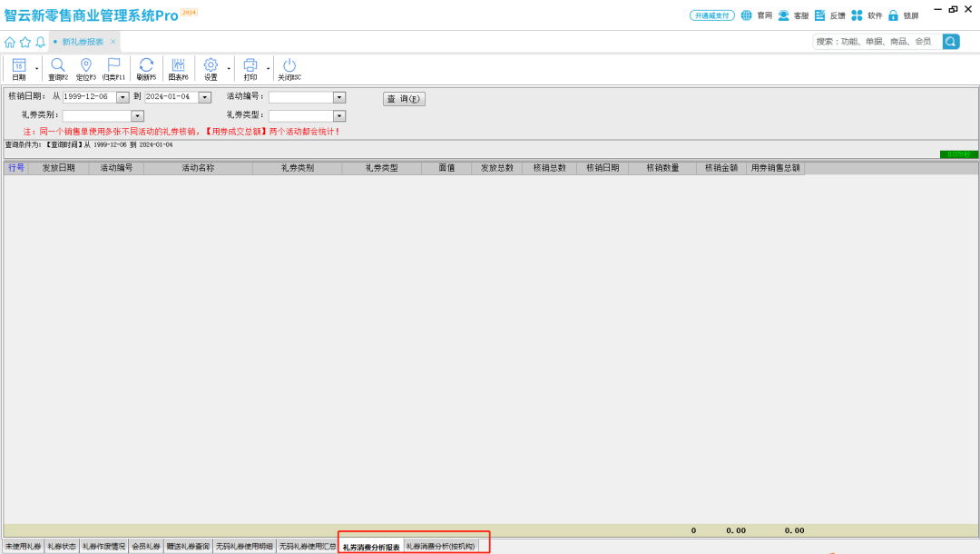Screen dimensions: 980x554
Task: Switch to 礼券消费分析(按机构) tab
Action: click(440, 547)
